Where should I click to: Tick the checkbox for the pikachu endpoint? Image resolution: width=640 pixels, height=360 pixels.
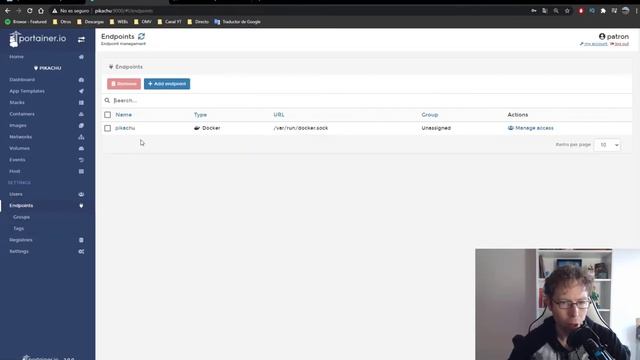[x=107, y=128]
